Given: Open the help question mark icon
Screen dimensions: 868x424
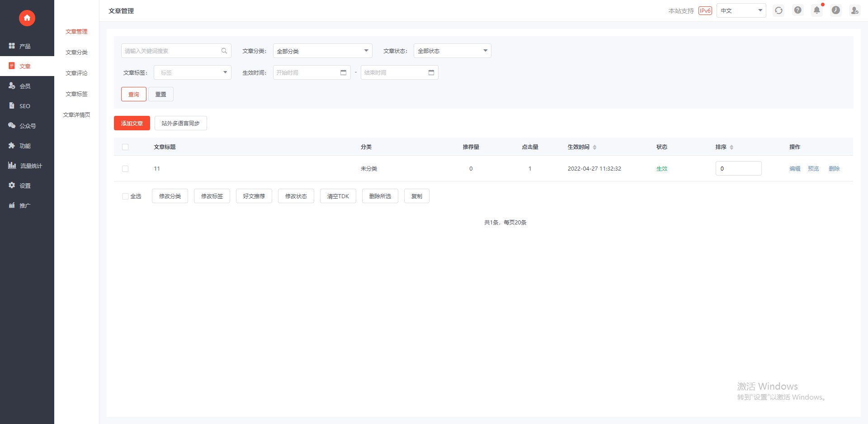Looking at the screenshot, I should click(798, 10).
